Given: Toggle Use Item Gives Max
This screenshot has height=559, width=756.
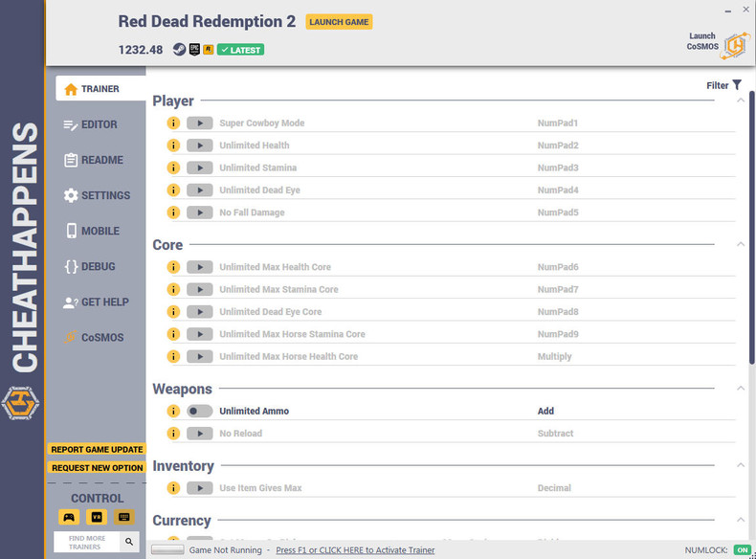Looking at the screenshot, I should coord(200,488).
